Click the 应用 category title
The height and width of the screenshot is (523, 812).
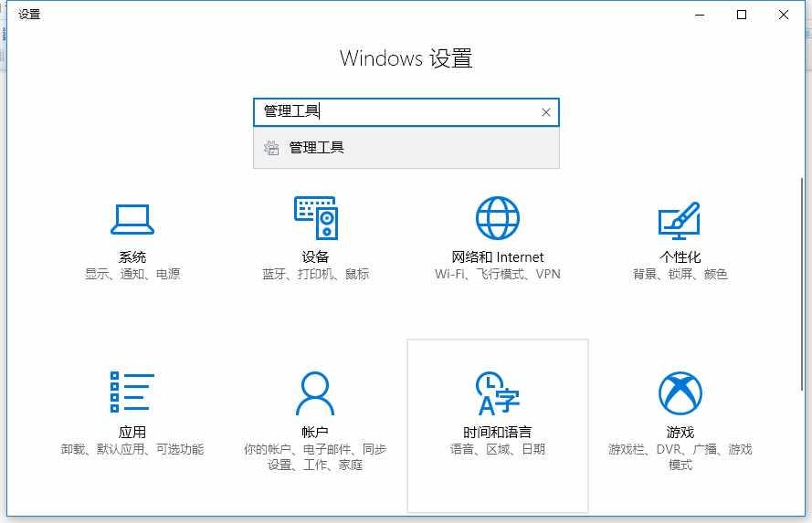click(x=132, y=432)
